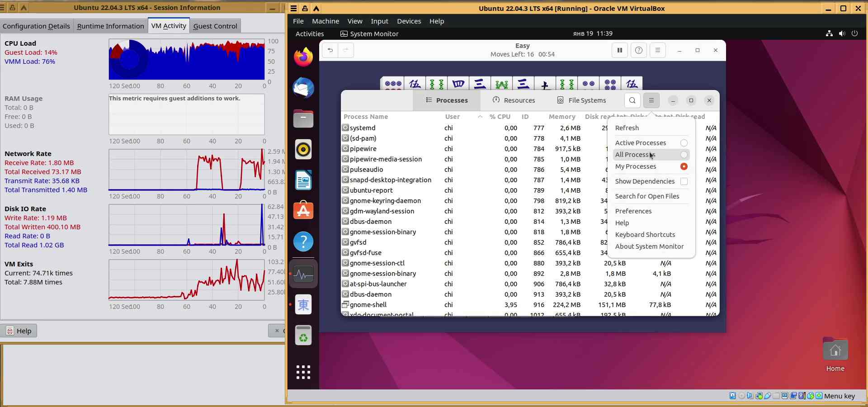Sort by the Process Name column header

[366, 117]
